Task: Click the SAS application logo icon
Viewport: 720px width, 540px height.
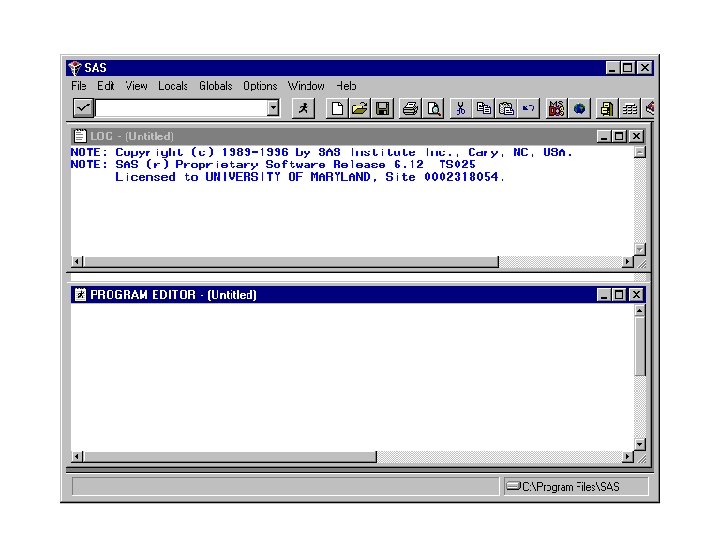Action: (75, 68)
